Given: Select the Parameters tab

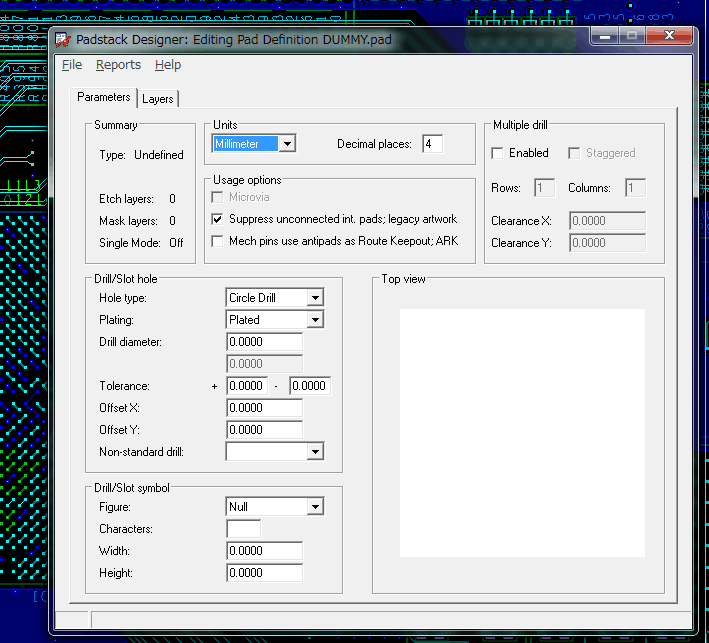Looking at the screenshot, I should (x=104, y=98).
